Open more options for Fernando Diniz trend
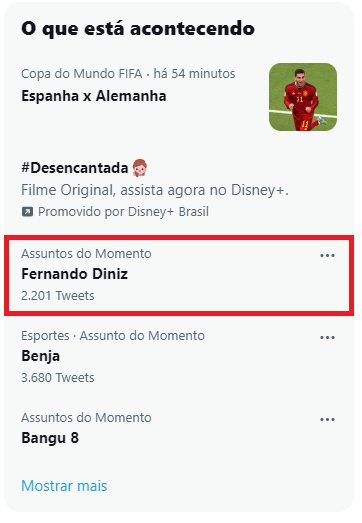362x523 pixels. (x=327, y=255)
